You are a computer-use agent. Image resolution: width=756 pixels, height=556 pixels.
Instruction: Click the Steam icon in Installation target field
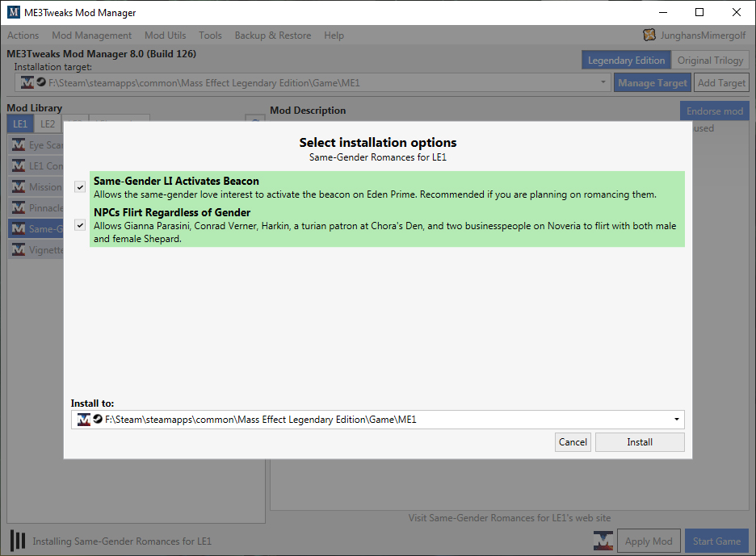click(41, 82)
